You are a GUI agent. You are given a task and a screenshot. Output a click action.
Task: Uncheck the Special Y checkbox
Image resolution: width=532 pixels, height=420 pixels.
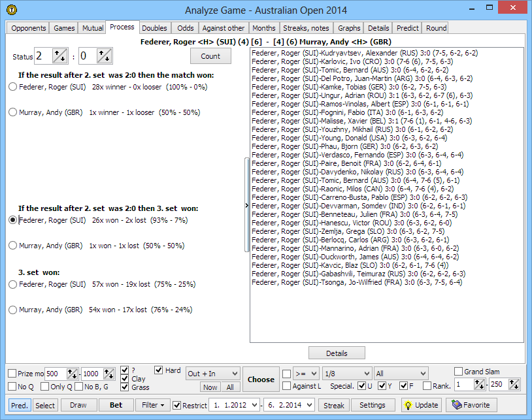382,386
